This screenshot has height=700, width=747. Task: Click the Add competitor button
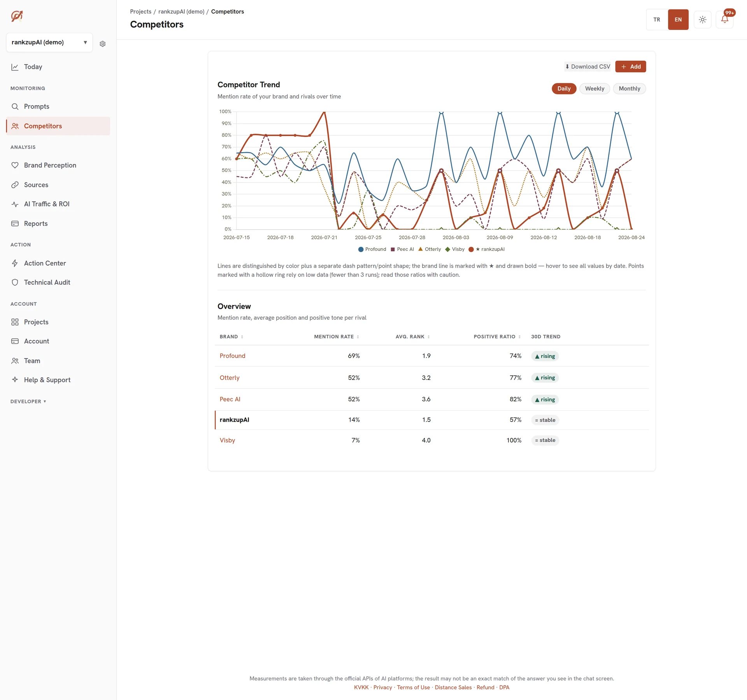point(630,66)
